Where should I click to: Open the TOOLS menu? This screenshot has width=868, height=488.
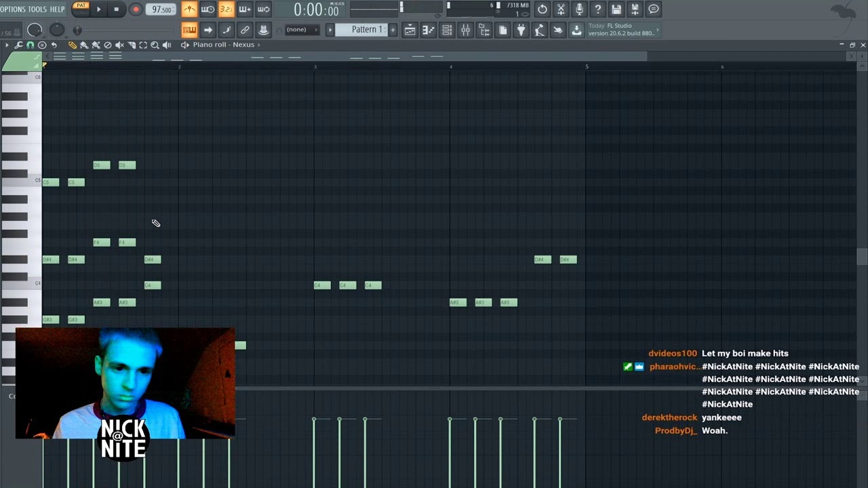(37, 9)
